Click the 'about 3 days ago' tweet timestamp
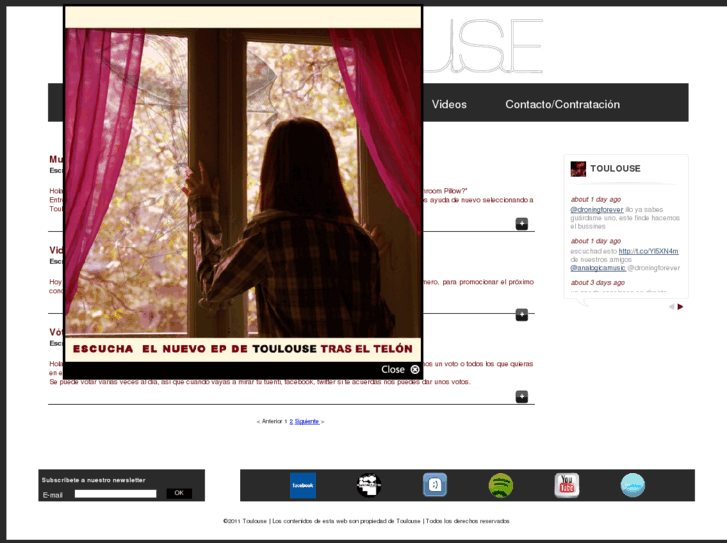The image size is (727, 545). click(597, 282)
